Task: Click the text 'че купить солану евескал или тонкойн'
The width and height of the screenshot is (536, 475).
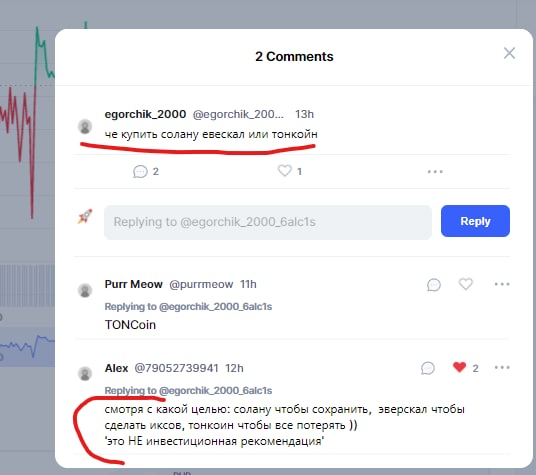Action: coord(211,134)
